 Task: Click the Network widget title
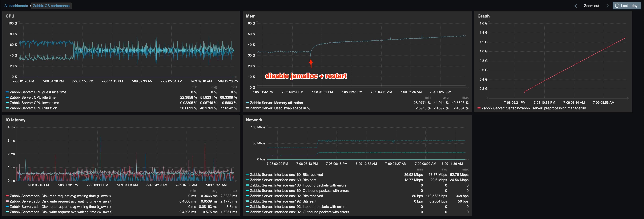pyautogui.click(x=254, y=120)
